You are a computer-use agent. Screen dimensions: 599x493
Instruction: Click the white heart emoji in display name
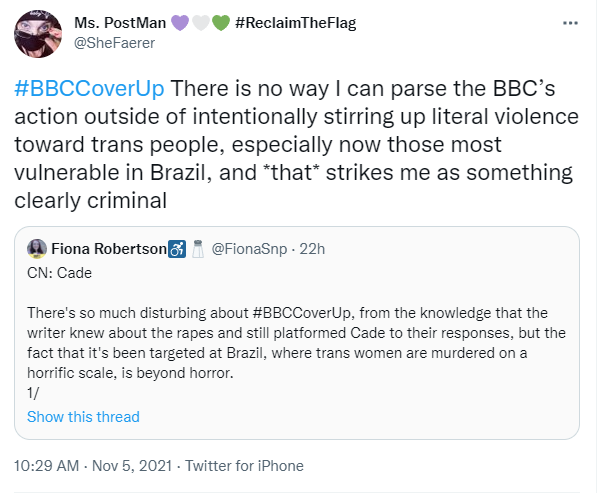[x=201, y=23]
